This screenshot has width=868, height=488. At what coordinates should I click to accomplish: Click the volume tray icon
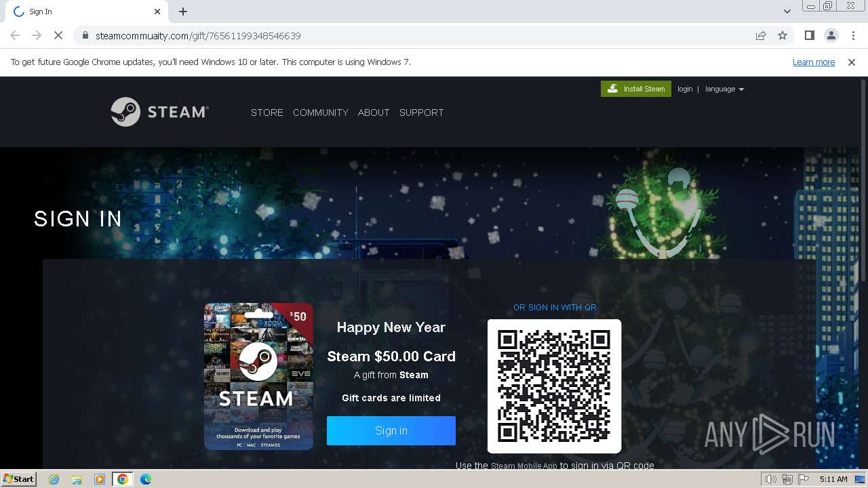pyautogui.click(x=771, y=479)
